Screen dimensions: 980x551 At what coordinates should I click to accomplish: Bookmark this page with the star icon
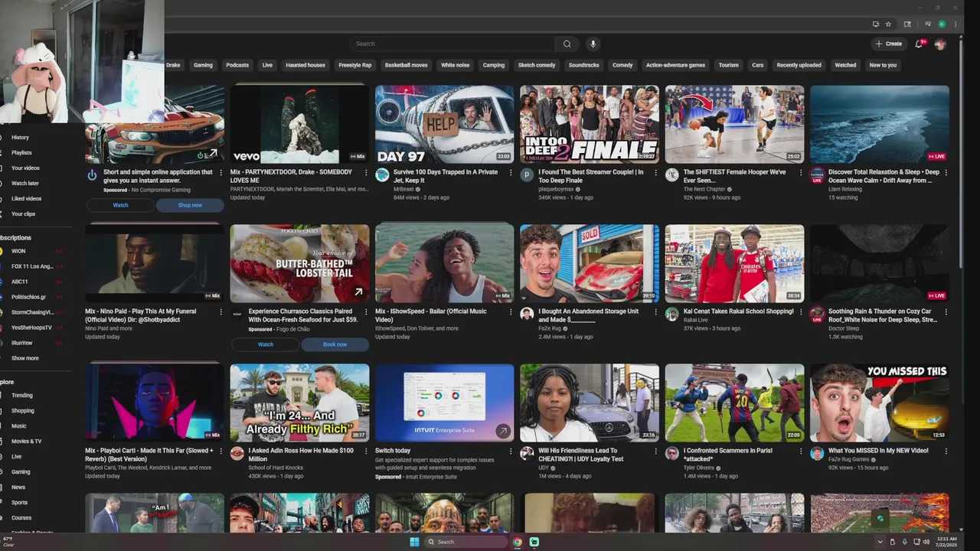tap(888, 24)
